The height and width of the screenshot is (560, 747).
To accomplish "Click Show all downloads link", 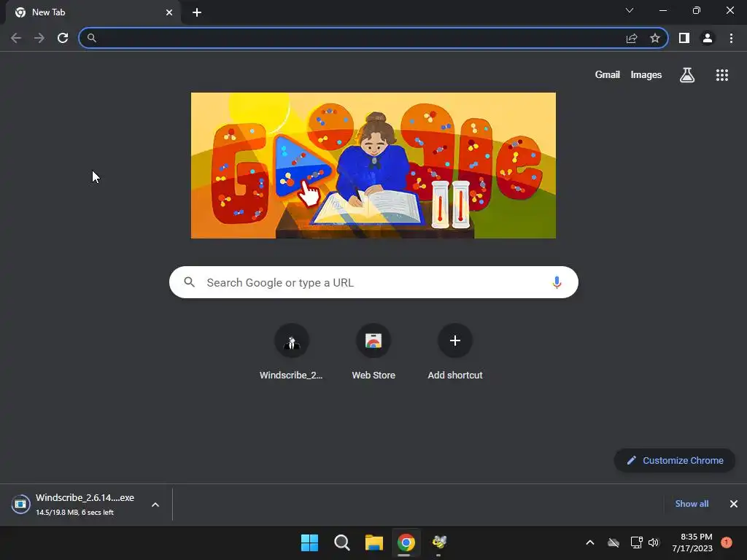I will 692,504.
